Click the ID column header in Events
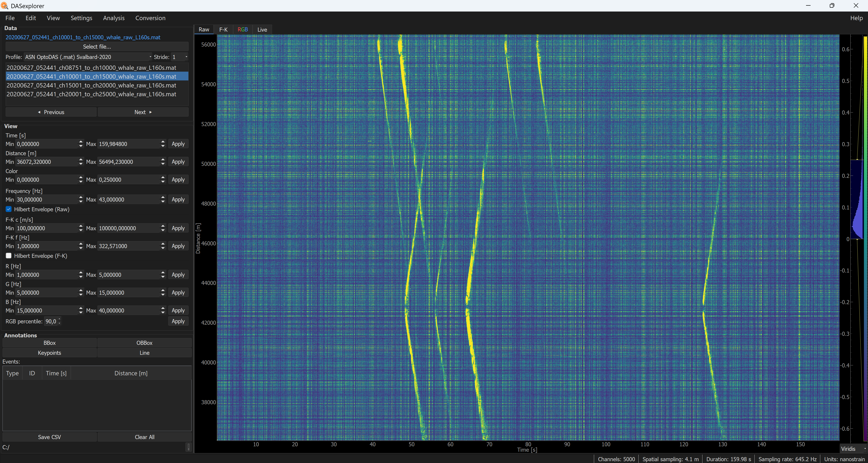Image resolution: width=868 pixels, height=463 pixels. click(32, 373)
